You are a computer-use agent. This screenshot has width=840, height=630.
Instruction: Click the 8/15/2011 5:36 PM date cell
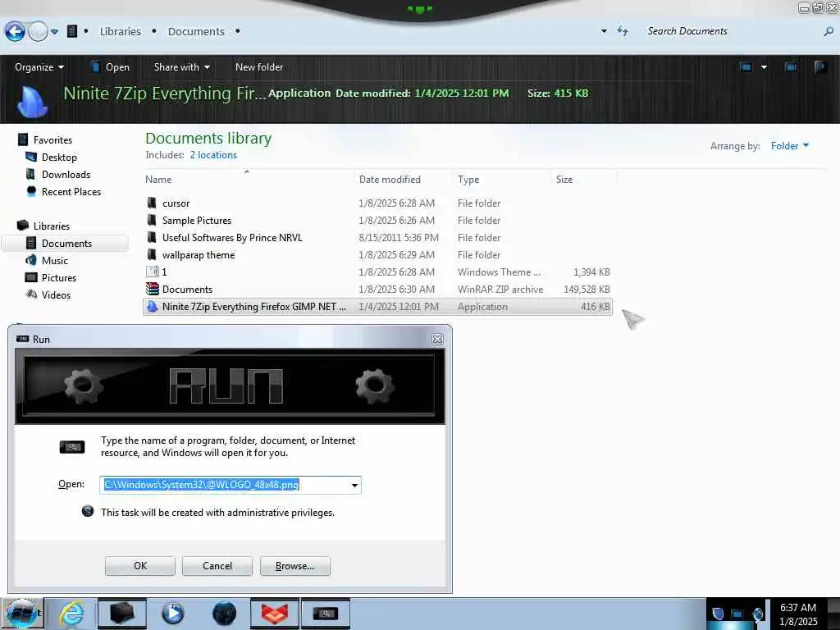(399, 237)
